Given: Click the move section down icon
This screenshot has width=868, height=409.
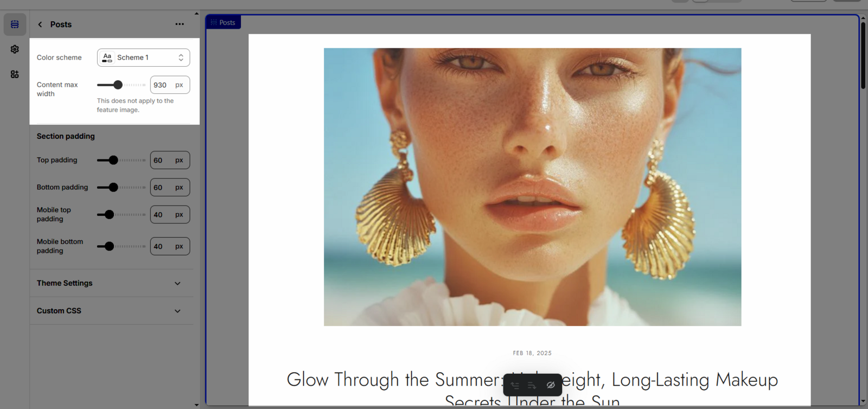Looking at the screenshot, I should (x=532, y=385).
